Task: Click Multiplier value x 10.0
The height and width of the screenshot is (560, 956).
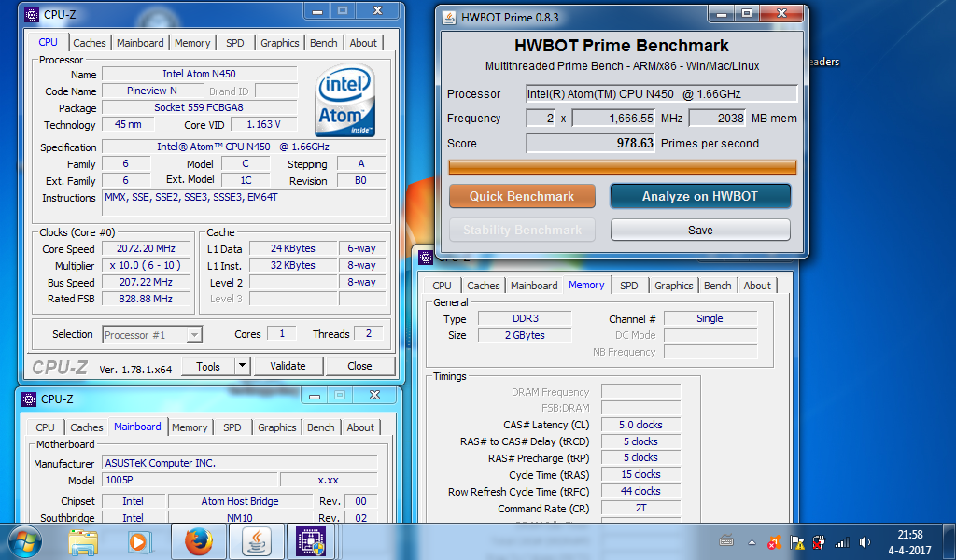Action: tap(146, 266)
